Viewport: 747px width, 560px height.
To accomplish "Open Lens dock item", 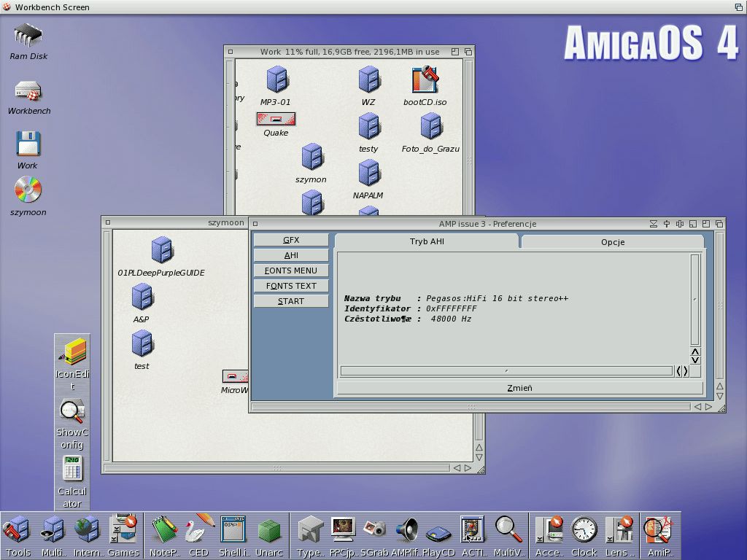I will [x=619, y=536].
